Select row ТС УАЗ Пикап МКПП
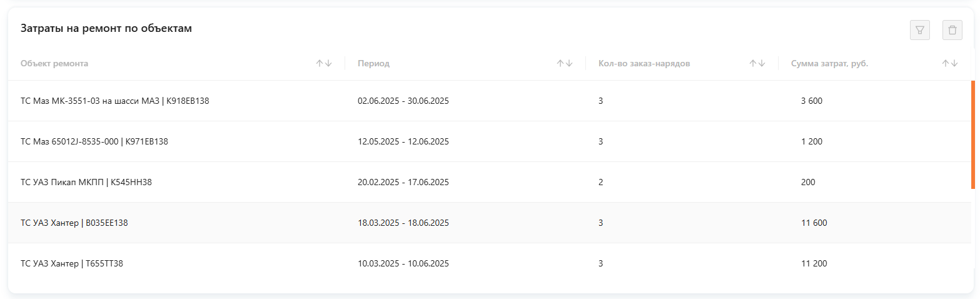This screenshot has width=980, height=299. pyautogui.click(x=86, y=182)
